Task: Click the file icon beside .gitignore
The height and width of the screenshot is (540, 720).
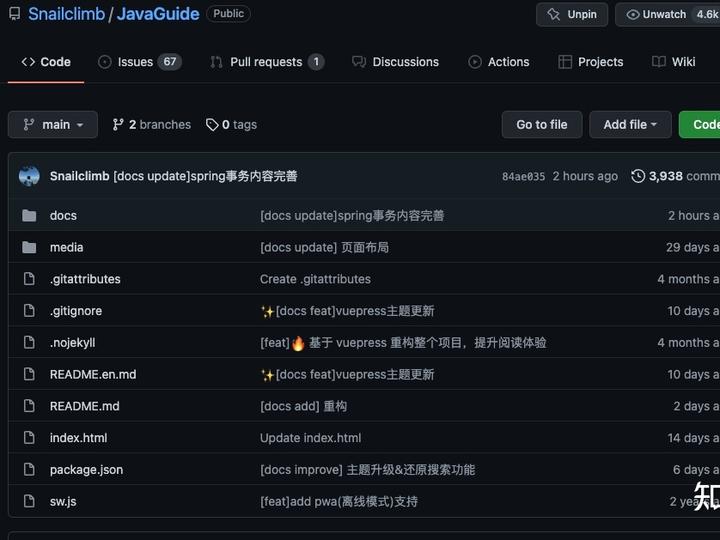Action: click(x=29, y=310)
